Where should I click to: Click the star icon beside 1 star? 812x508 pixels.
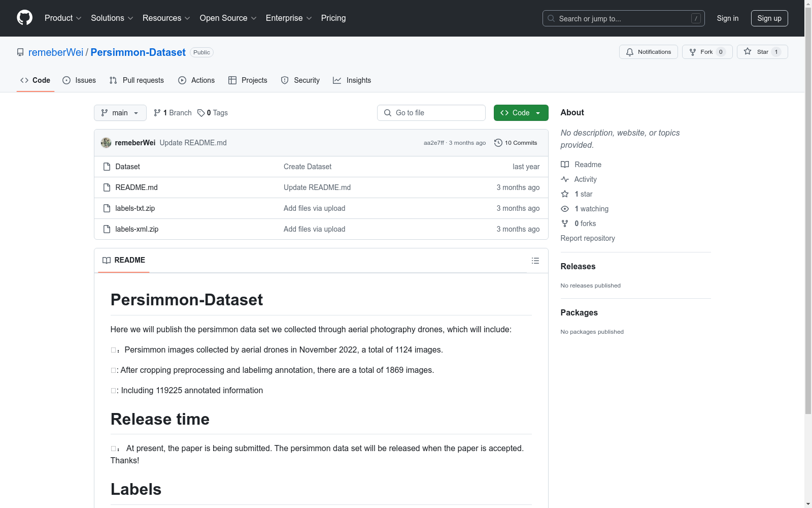565,194
